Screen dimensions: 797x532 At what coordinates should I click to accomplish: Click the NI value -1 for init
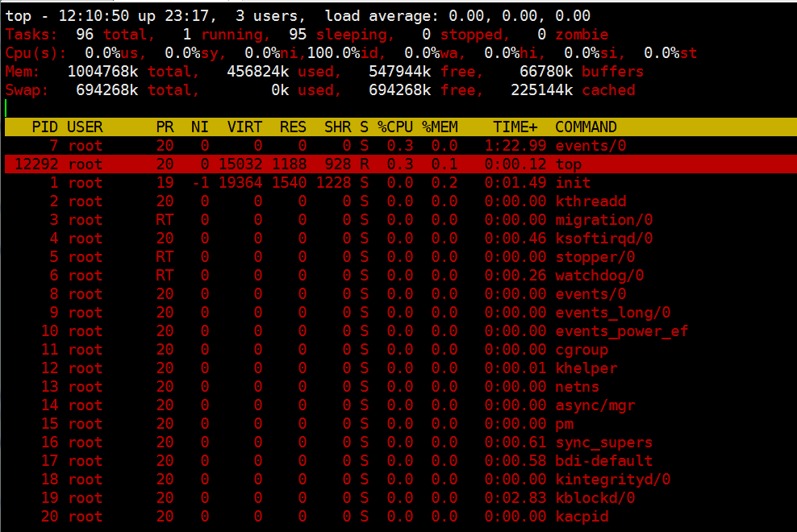pos(200,183)
